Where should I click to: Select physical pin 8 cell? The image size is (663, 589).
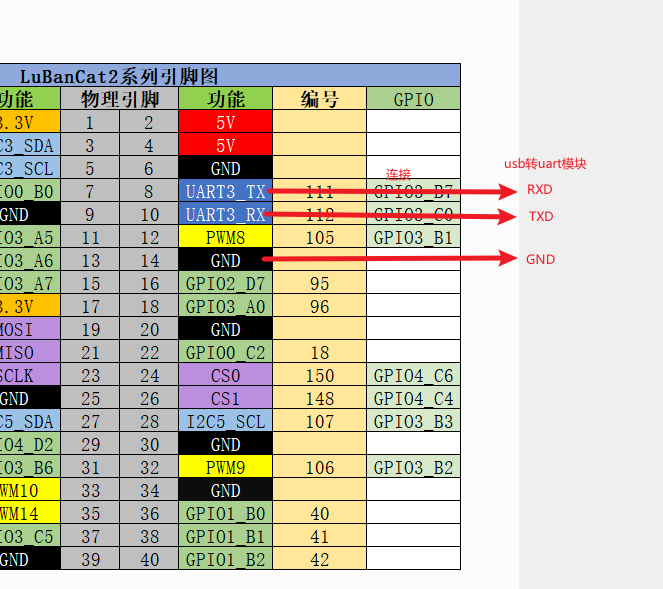[149, 191]
